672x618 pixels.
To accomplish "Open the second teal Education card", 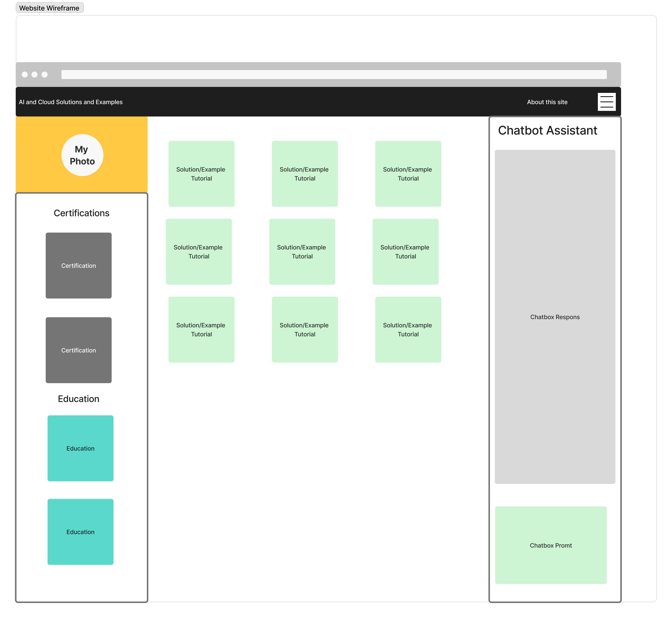I will coord(80,532).
